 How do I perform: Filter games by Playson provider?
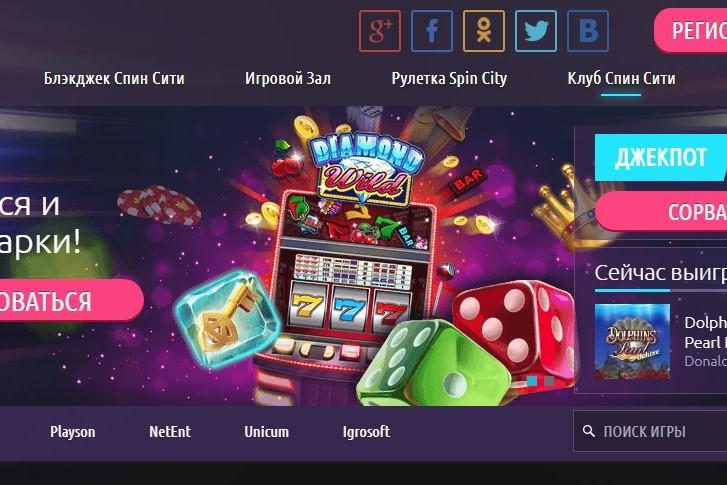(72, 432)
